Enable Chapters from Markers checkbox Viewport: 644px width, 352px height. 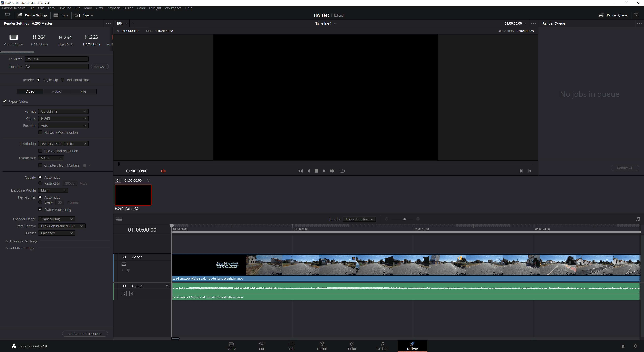(40, 165)
